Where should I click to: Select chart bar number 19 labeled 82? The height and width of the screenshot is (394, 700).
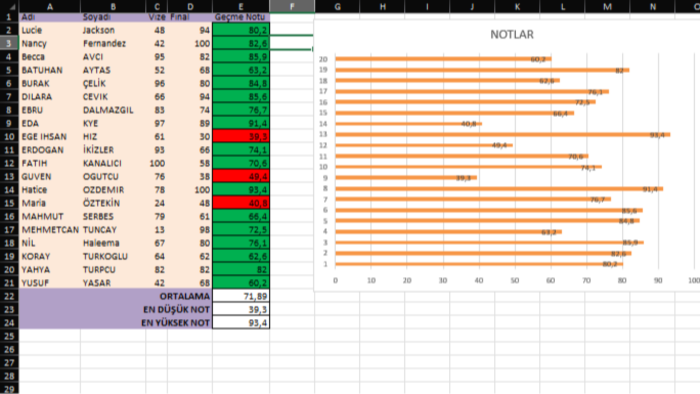tap(482, 70)
